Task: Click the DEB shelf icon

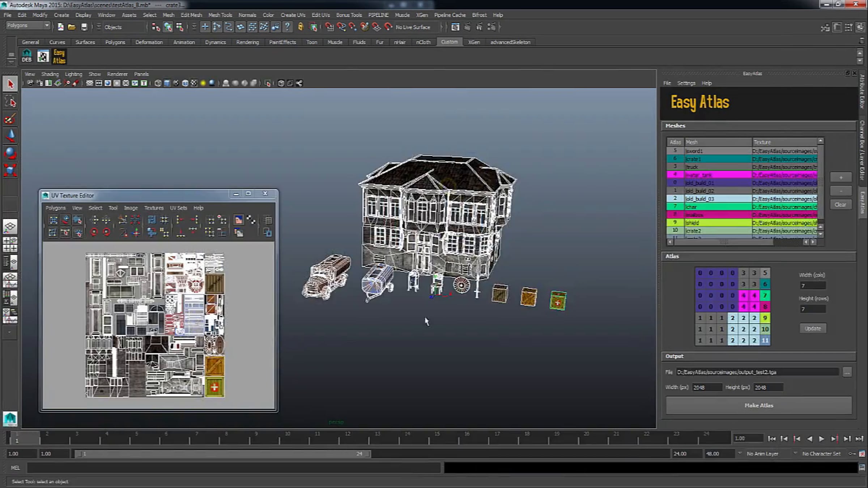Action: tap(27, 56)
